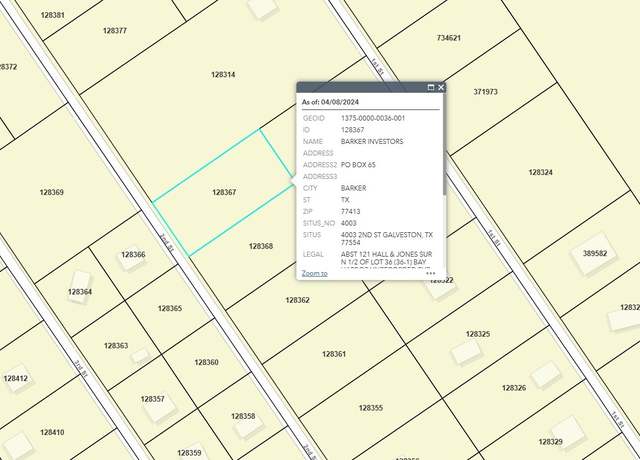640x460 pixels.
Task: Select parcel 128381 on the map
Action: 52,15
